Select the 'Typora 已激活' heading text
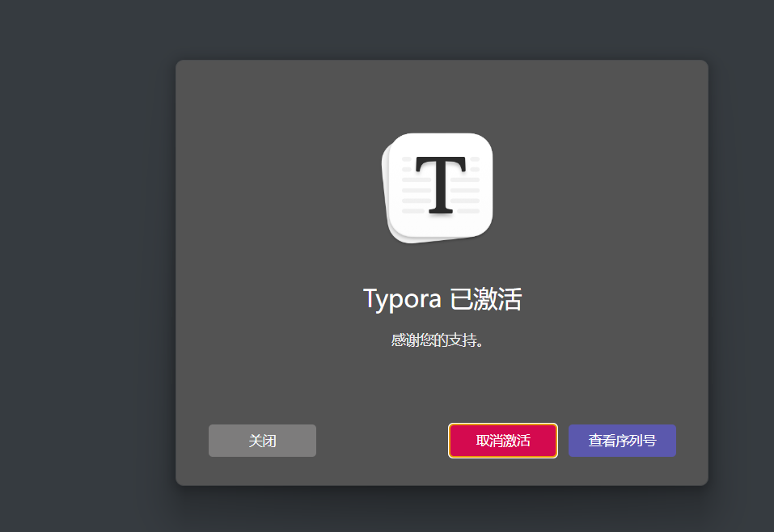Image resolution: width=774 pixels, height=532 pixels. [442, 299]
